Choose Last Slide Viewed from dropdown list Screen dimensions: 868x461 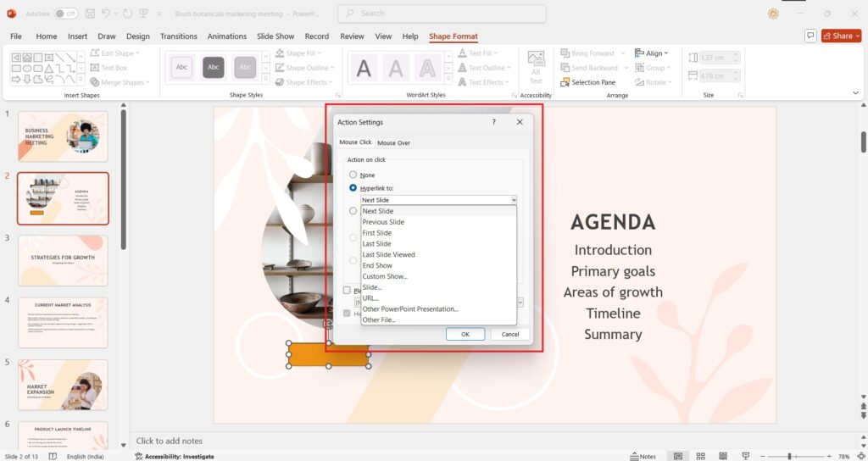click(388, 254)
